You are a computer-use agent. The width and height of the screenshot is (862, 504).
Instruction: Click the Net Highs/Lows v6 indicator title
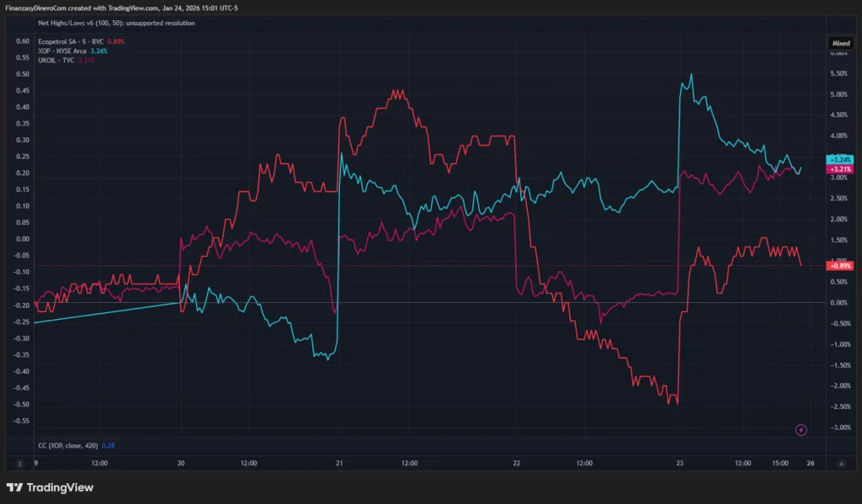pyautogui.click(x=116, y=23)
